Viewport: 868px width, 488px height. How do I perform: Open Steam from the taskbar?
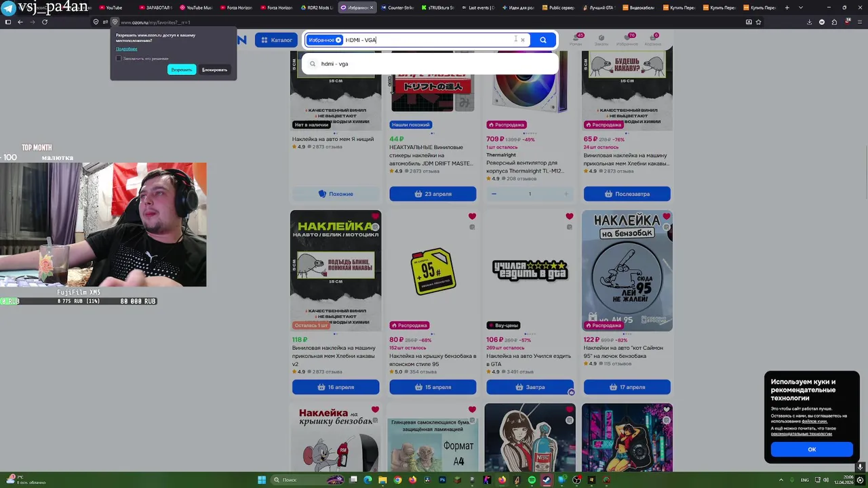[547, 480]
